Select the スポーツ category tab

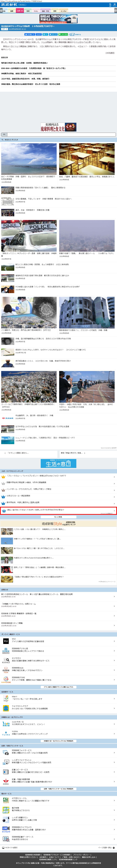tap(20, 11)
